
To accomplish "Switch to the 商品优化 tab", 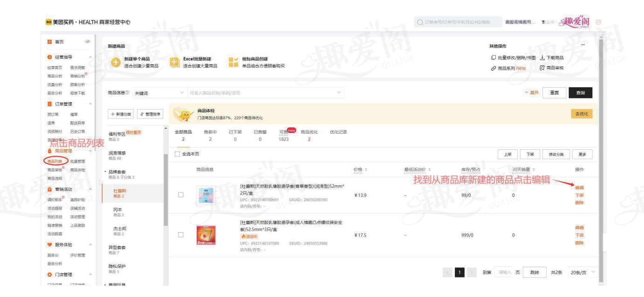I will [x=309, y=135].
